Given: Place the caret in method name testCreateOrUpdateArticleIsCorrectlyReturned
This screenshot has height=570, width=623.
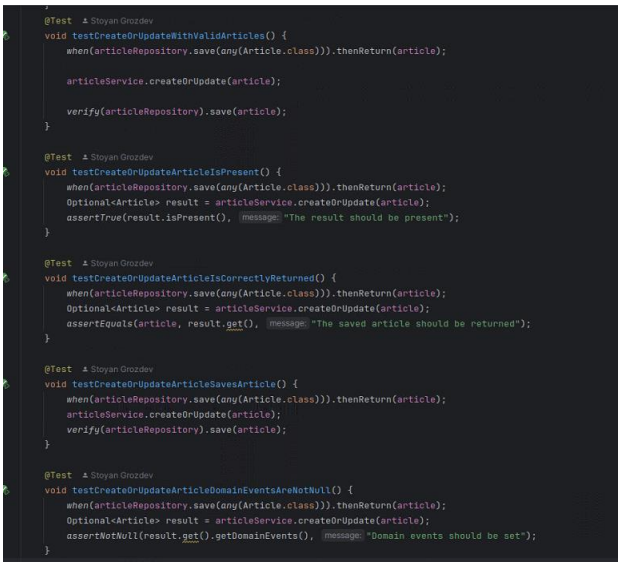Looking at the screenshot, I should [x=193, y=278].
